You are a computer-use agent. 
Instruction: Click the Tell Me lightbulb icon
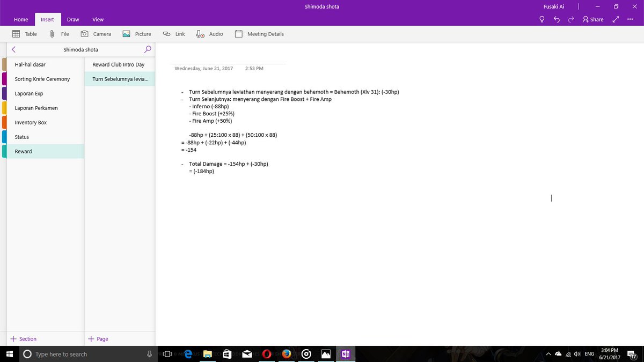tap(542, 19)
